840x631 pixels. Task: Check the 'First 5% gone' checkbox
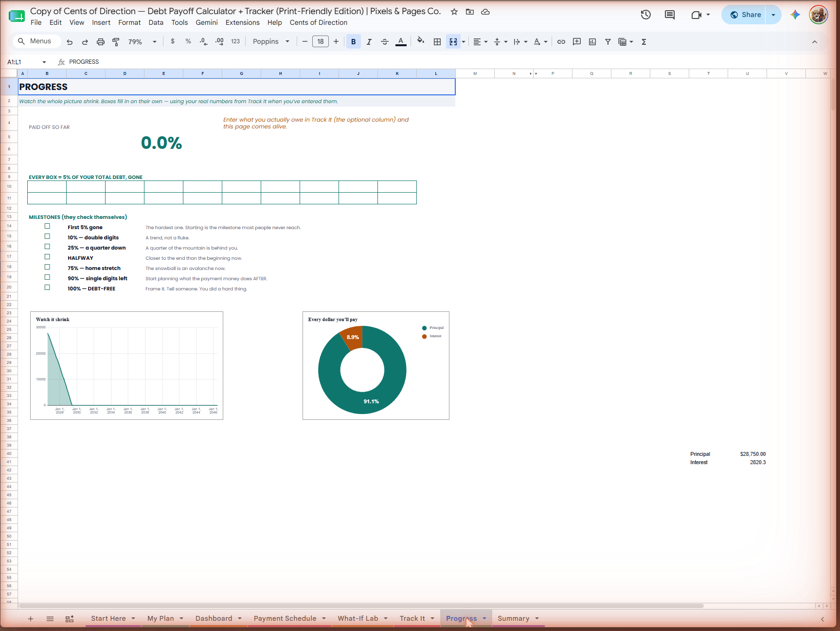(47, 226)
